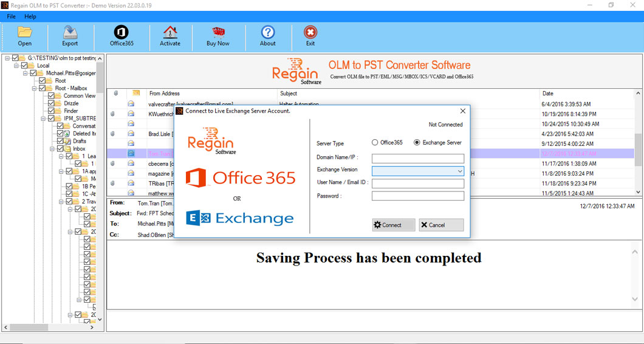Uncheck the G:\TESTING root checkbox
644x344 pixels.
tap(16, 58)
